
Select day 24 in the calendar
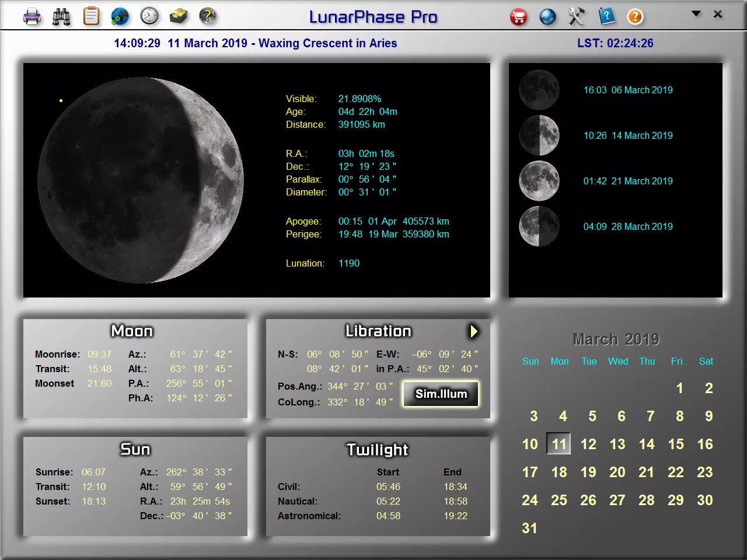(x=530, y=500)
